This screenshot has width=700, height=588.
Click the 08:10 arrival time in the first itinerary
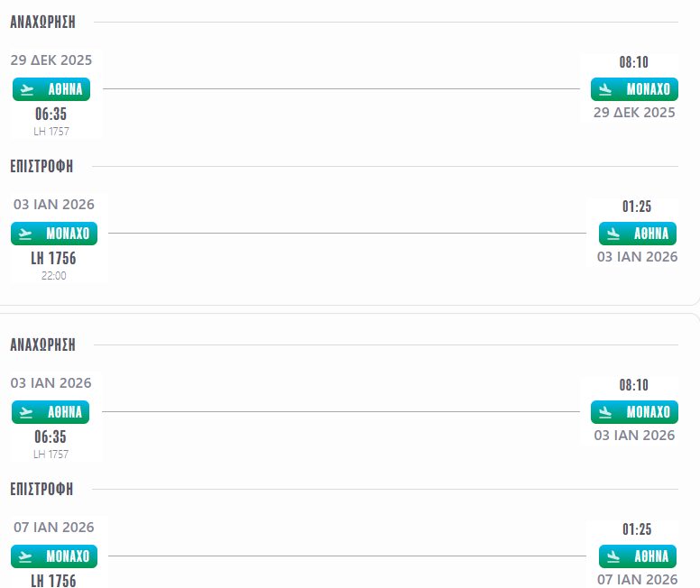pos(633,62)
